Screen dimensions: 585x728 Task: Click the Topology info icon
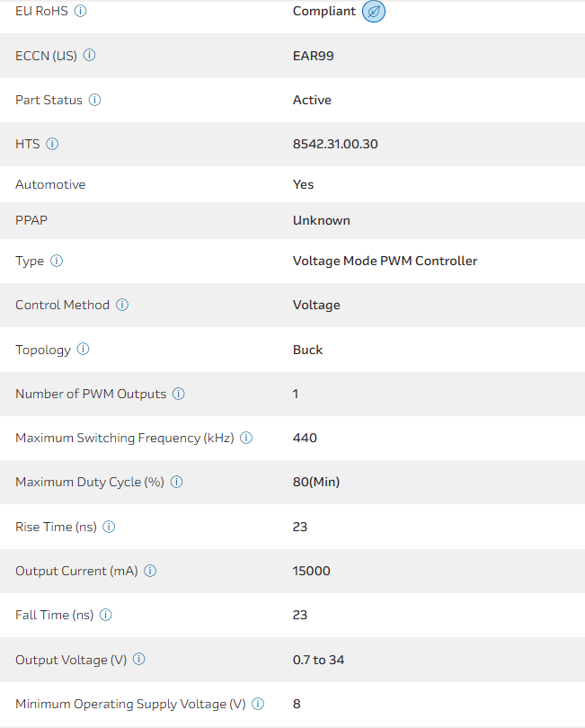tap(84, 350)
